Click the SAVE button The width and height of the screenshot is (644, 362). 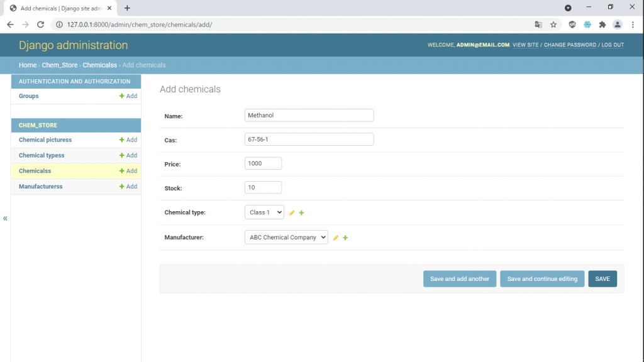pyautogui.click(x=602, y=278)
